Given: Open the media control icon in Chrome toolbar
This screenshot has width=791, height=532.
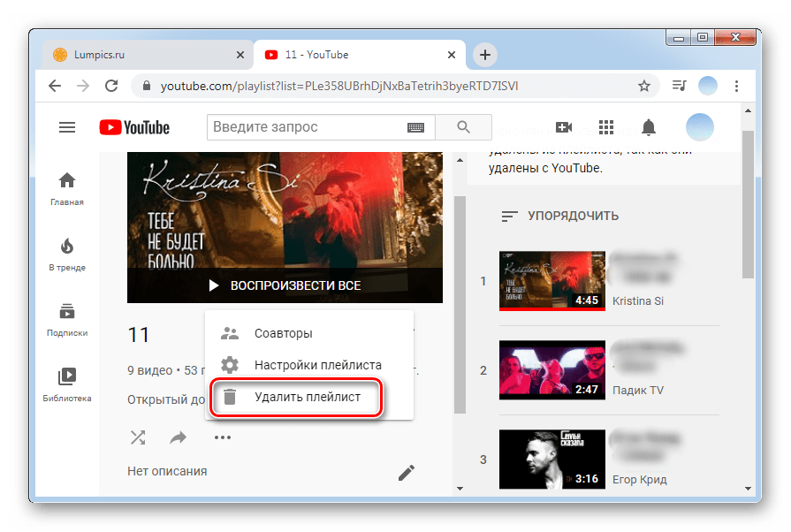Looking at the screenshot, I should (x=679, y=86).
